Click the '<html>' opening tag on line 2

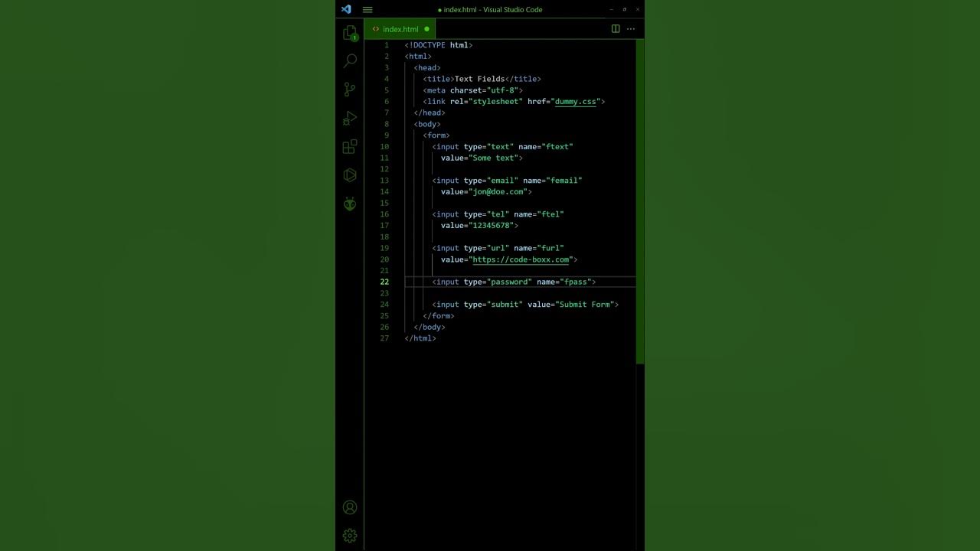pos(418,57)
